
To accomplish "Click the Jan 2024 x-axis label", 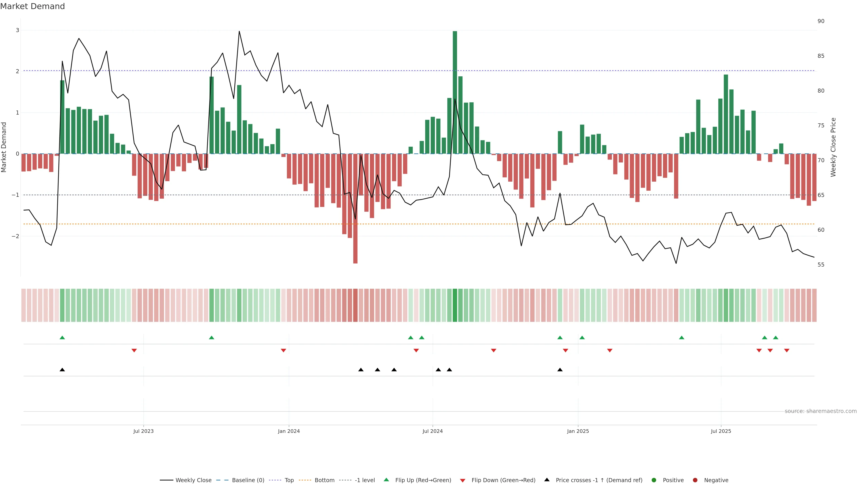I will pyautogui.click(x=289, y=431).
